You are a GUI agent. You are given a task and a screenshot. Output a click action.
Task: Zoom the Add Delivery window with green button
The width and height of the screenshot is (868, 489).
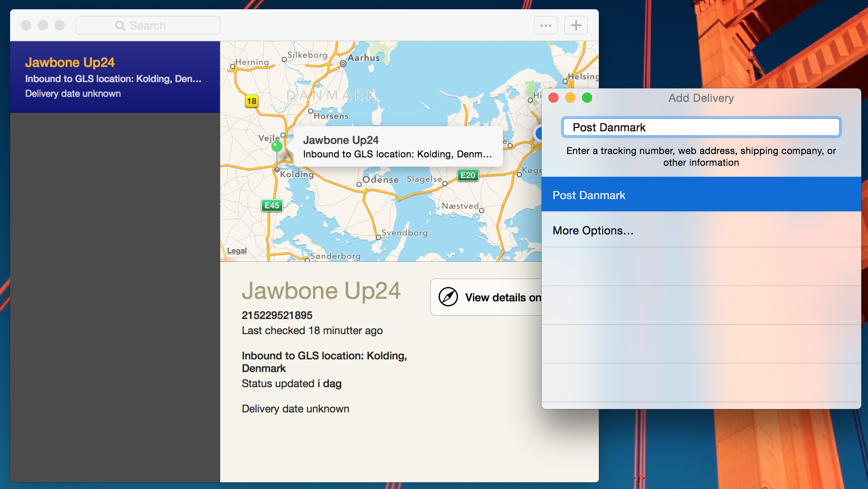pyautogui.click(x=587, y=98)
